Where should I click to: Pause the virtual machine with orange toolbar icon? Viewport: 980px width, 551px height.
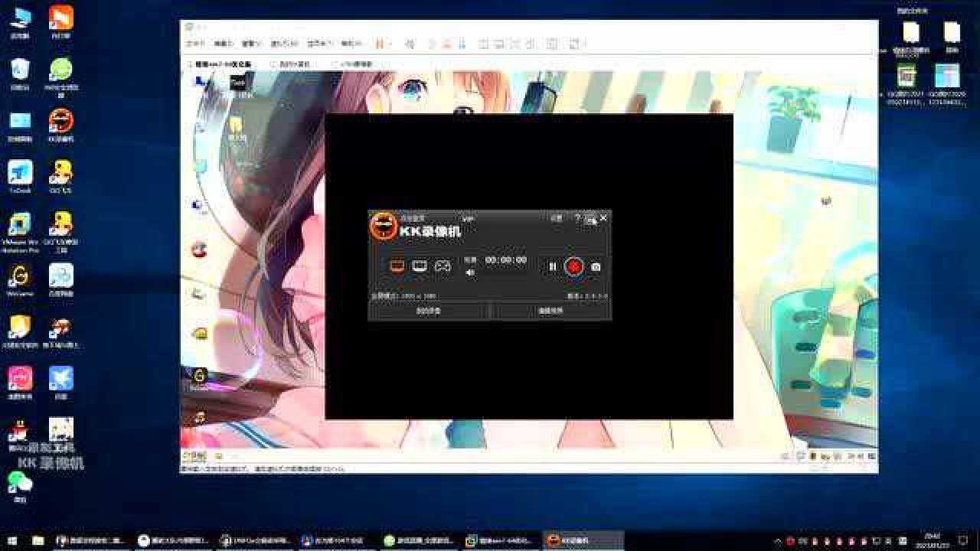380,44
